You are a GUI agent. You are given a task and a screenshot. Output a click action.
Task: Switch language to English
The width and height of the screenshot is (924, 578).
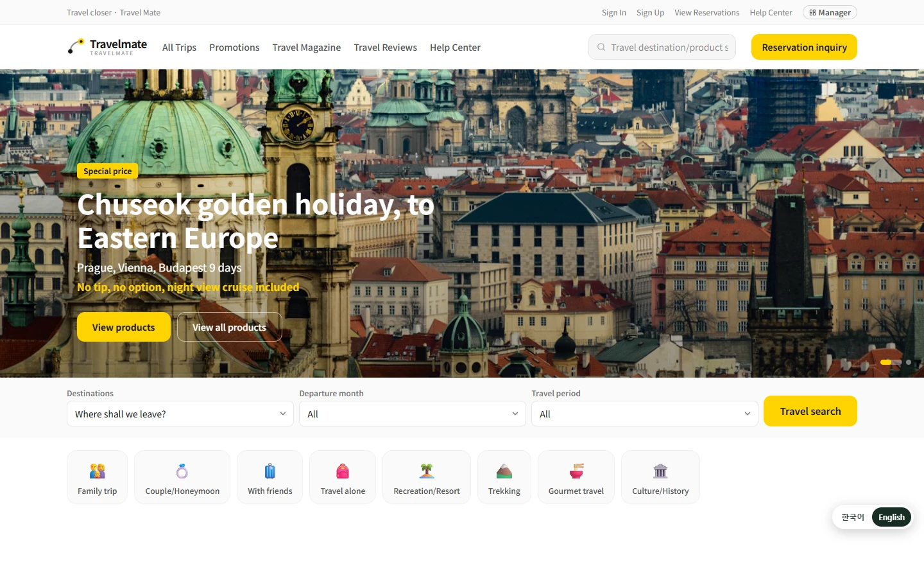[x=891, y=517]
